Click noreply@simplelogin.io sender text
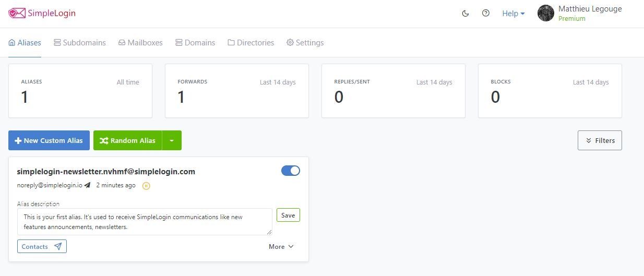 [50, 185]
